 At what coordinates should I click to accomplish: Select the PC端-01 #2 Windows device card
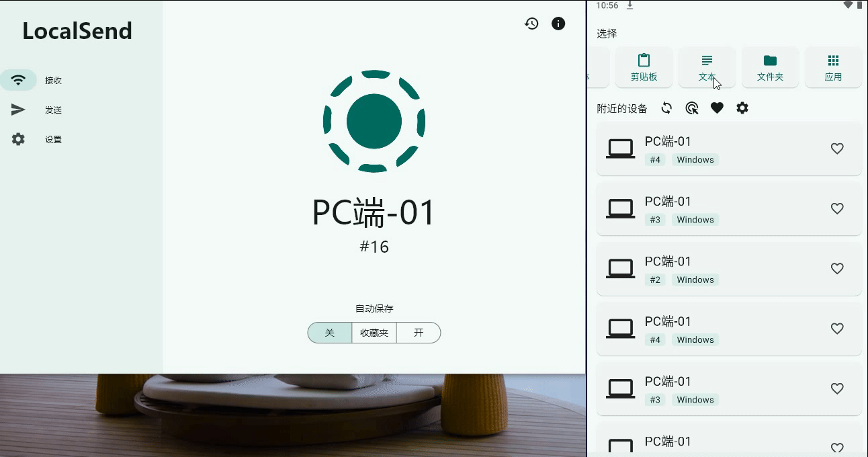[x=729, y=269]
